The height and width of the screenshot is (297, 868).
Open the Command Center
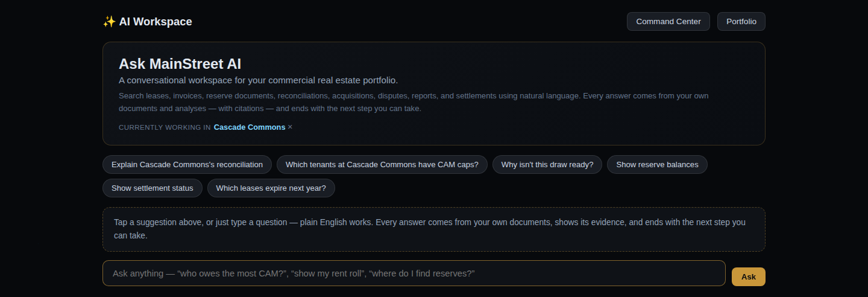coord(668,21)
